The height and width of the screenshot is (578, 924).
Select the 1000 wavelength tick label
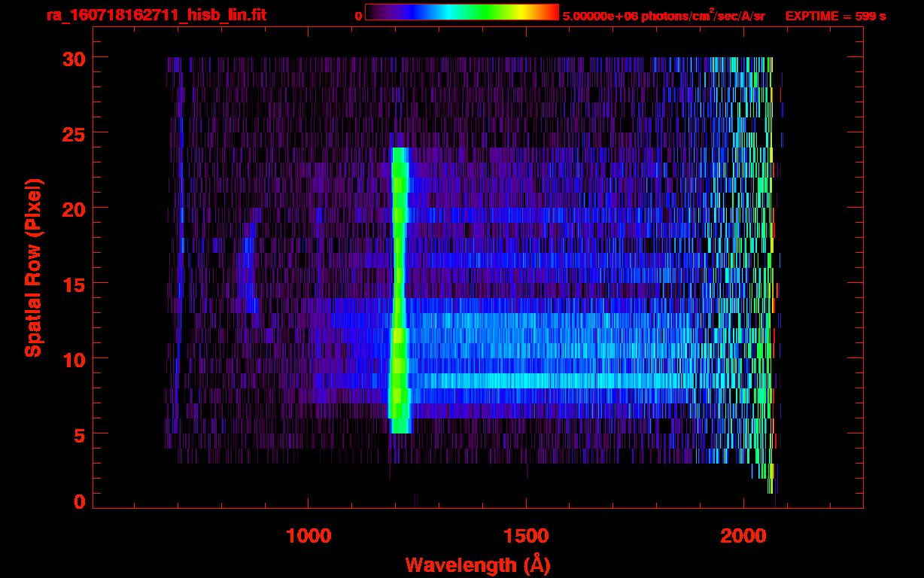point(309,536)
